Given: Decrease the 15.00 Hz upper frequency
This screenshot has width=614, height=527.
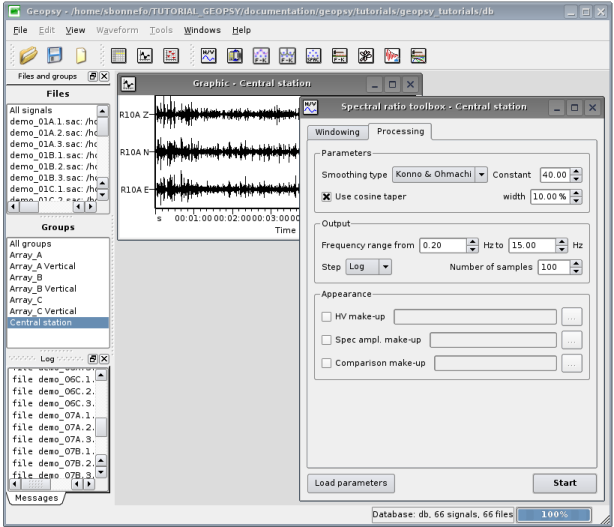Looking at the screenshot, I should 562,249.
